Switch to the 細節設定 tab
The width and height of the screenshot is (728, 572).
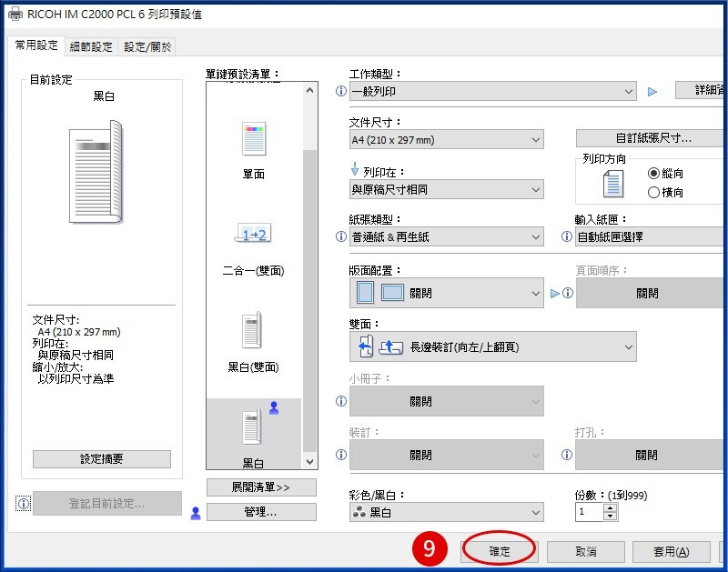[x=91, y=45]
